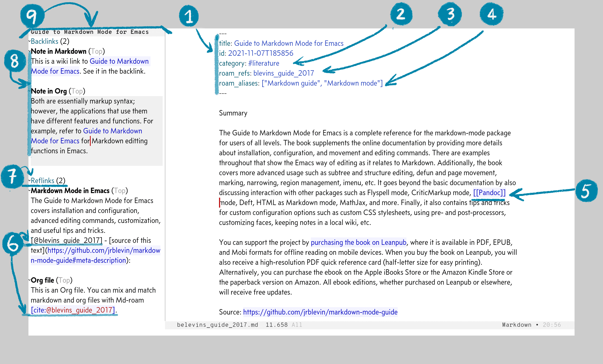The width and height of the screenshot is (603, 364).
Task: Click the blue annotation circle numbered 4
Action: click(492, 14)
